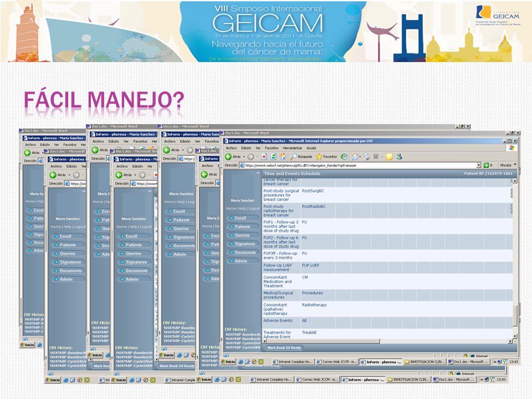This screenshot has width=532, height=399.
Task: Click the green Ir go button beside address bar
Action: coord(488,165)
